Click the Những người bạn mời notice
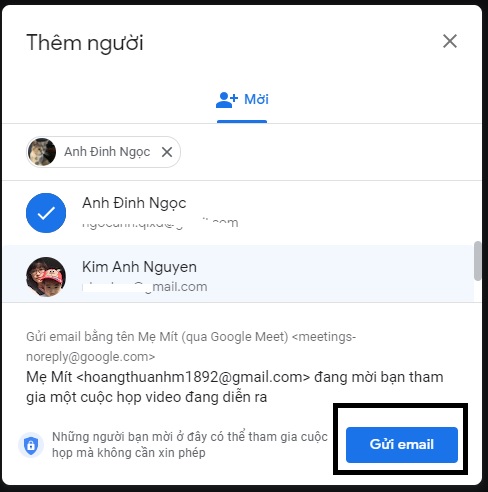The height and width of the screenshot is (492, 488). pos(190,445)
